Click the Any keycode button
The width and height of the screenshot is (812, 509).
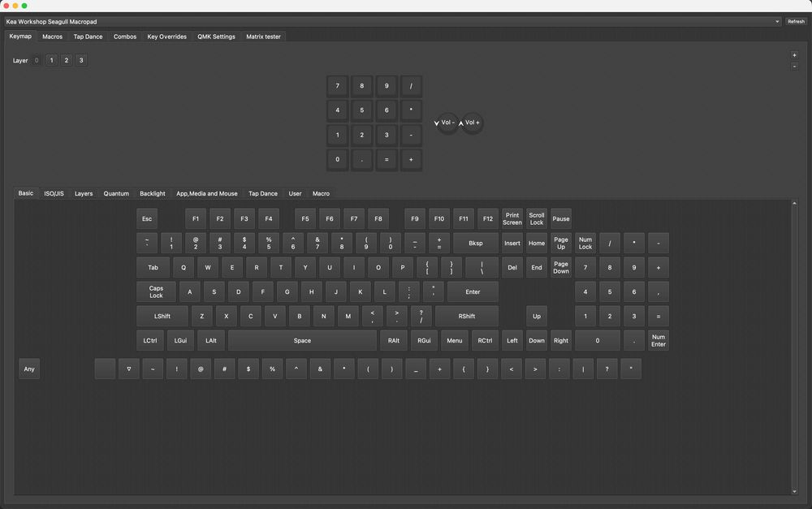coord(29,369)
